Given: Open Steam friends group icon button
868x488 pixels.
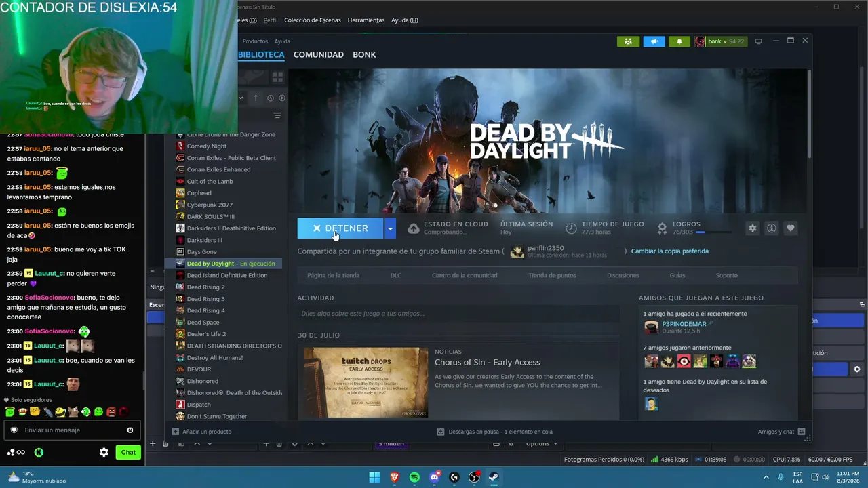Looking at the screenshot, I should (x=628, y=41).
